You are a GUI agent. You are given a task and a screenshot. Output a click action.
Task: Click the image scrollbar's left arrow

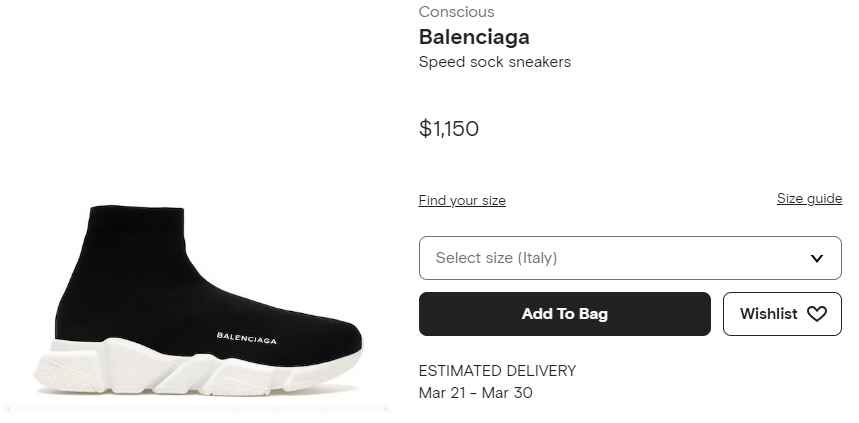7,409
